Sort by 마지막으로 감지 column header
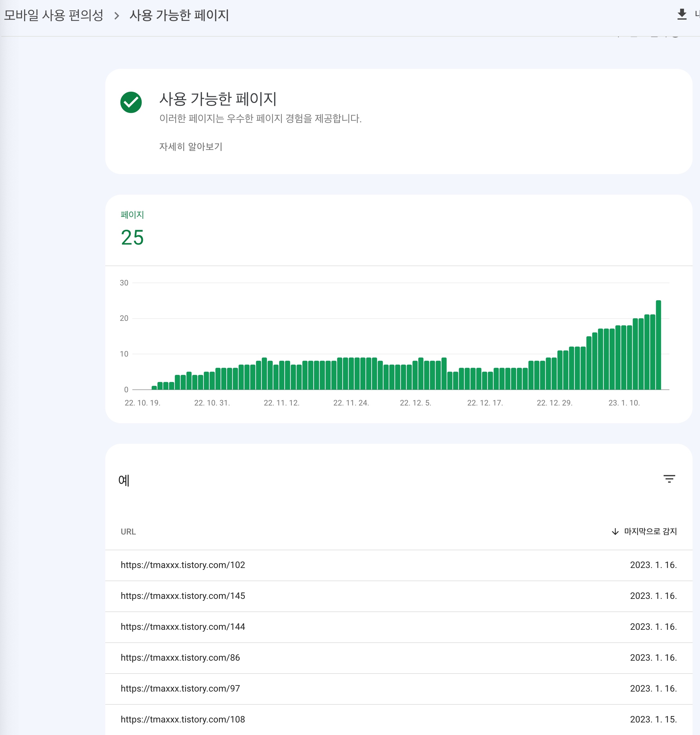Viewport: 700px width, 735px height. pos(650,531)
